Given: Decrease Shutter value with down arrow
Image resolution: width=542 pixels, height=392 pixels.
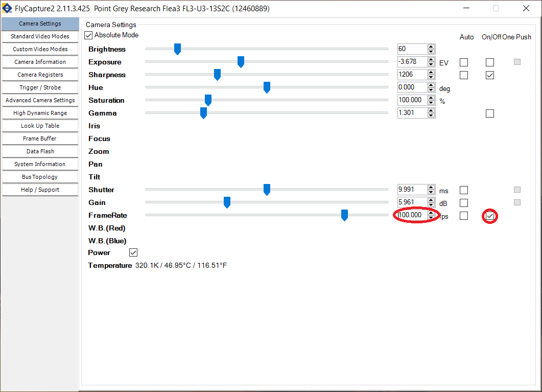Looking at the screenshot, I should pos(431,192).
